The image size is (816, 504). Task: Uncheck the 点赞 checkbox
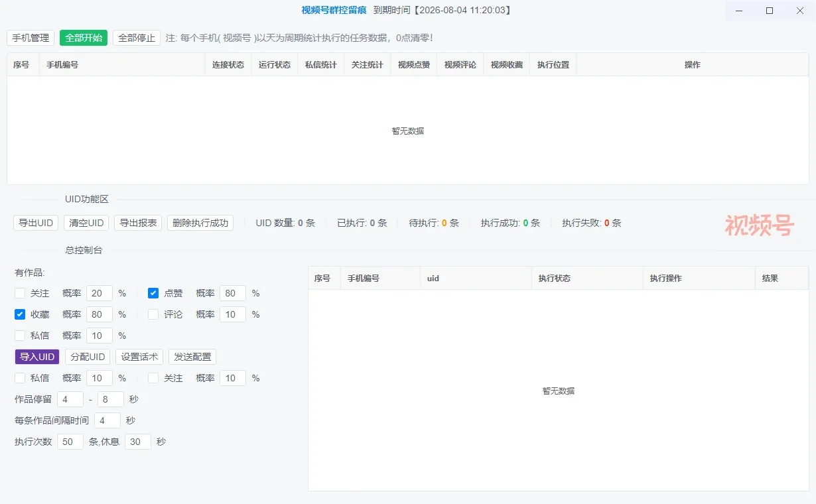coord(153,293)
